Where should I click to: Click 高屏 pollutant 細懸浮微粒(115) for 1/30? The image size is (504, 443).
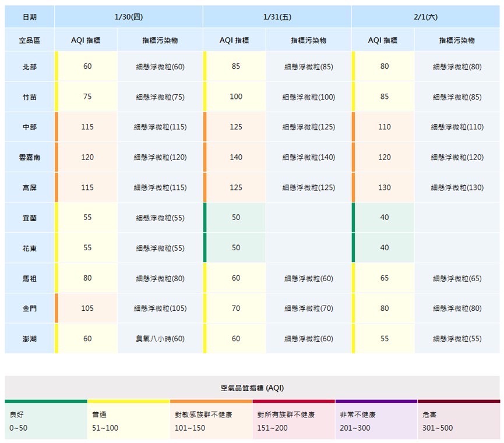click(x=160, y=187)
